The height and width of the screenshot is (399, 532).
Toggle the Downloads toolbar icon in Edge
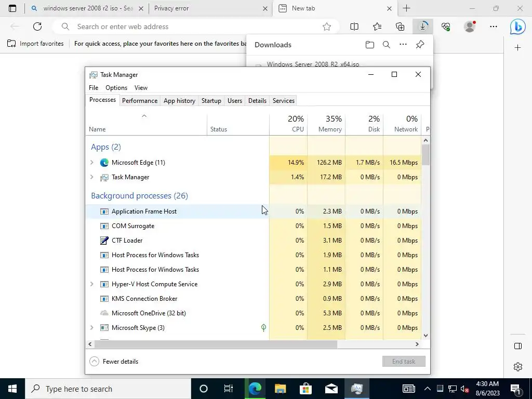[423, 26]
